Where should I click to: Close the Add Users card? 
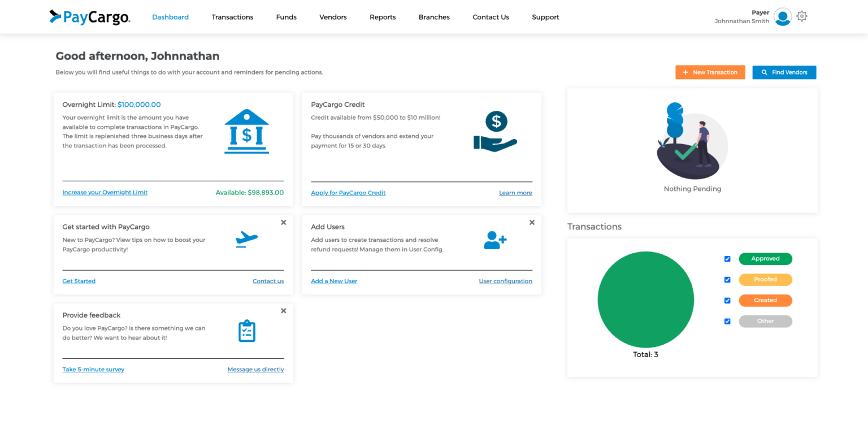[x=532, y=223]
